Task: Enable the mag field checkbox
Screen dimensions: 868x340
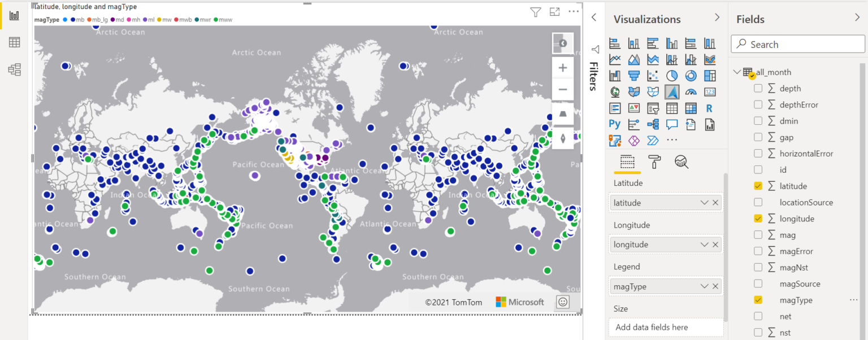Action: click(x=759, y=234)
